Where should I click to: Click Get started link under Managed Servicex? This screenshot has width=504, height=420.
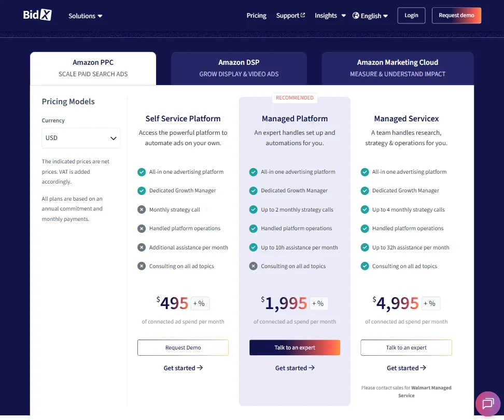[x=407, y=368]
